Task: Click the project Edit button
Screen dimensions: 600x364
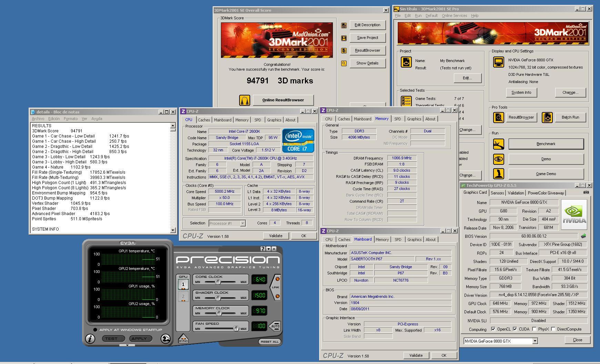Action: point(467,78)
